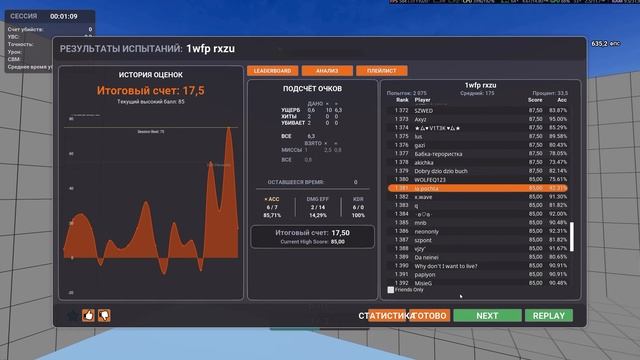The height and width of the screenshot is (360, 640).
Task: Click the favorite star icon
Action: click(x=72, y=315)
